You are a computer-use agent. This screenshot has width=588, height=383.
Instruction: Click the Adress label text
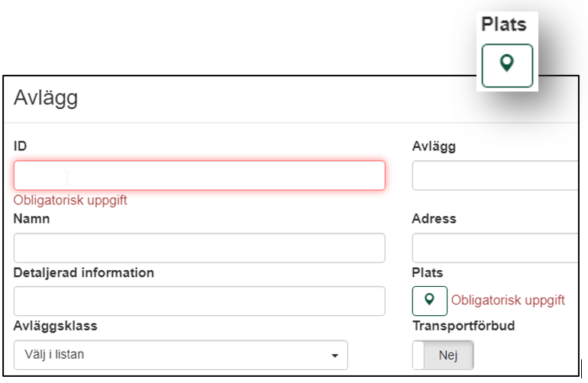pyautogui.click(x=435, y=219)
